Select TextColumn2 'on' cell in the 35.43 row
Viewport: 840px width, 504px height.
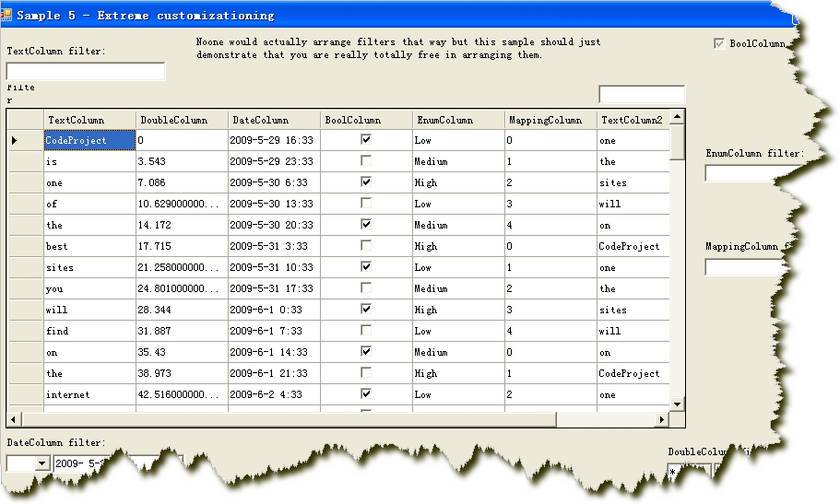click(633, 352)
